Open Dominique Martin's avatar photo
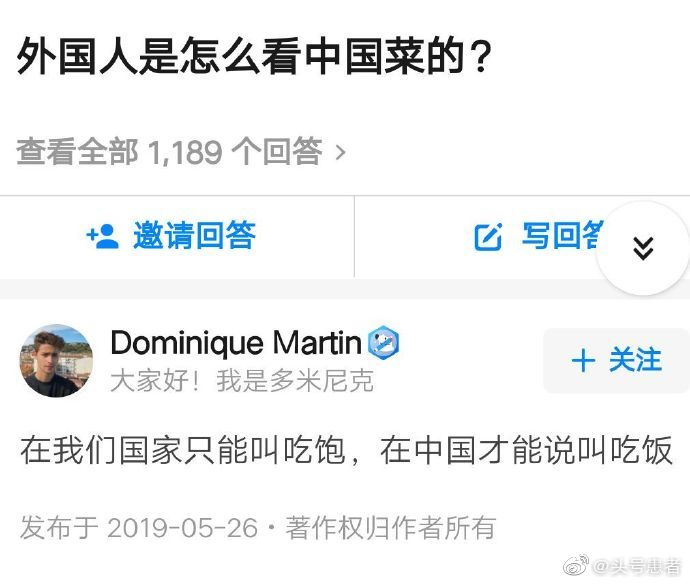 click(56, 360)
